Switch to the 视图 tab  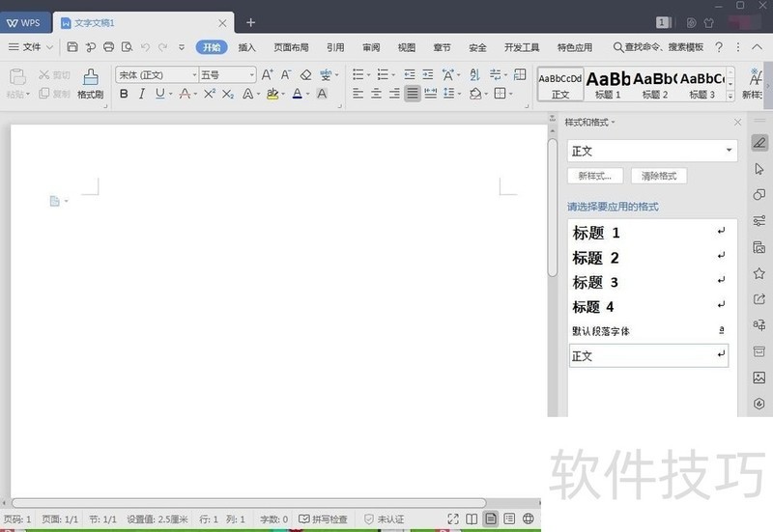407,47
